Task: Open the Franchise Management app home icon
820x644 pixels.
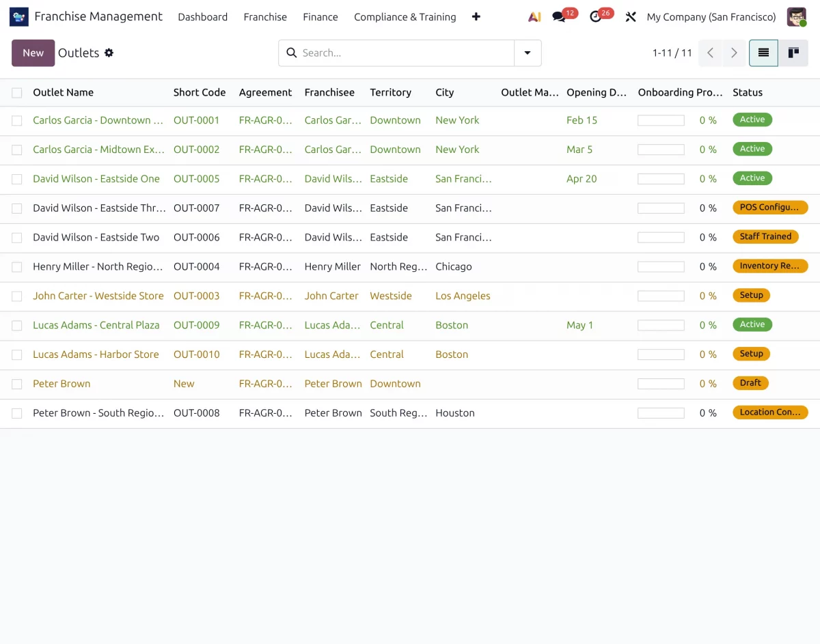Action: [19, 17]
